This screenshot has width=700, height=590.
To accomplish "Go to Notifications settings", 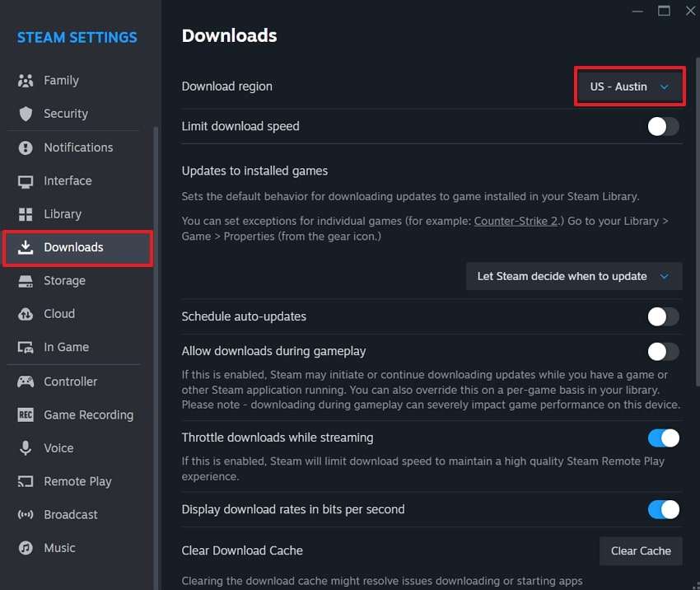I will [78, 147].
